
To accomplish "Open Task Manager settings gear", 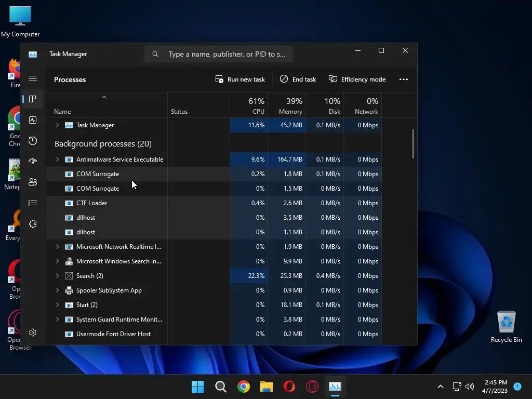I will [33, 332].
